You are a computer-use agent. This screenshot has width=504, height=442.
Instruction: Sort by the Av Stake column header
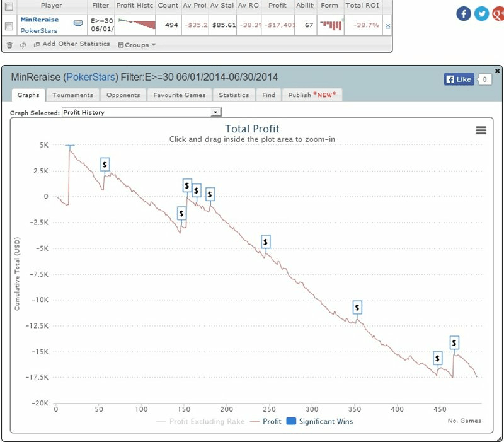coord(222,6)
